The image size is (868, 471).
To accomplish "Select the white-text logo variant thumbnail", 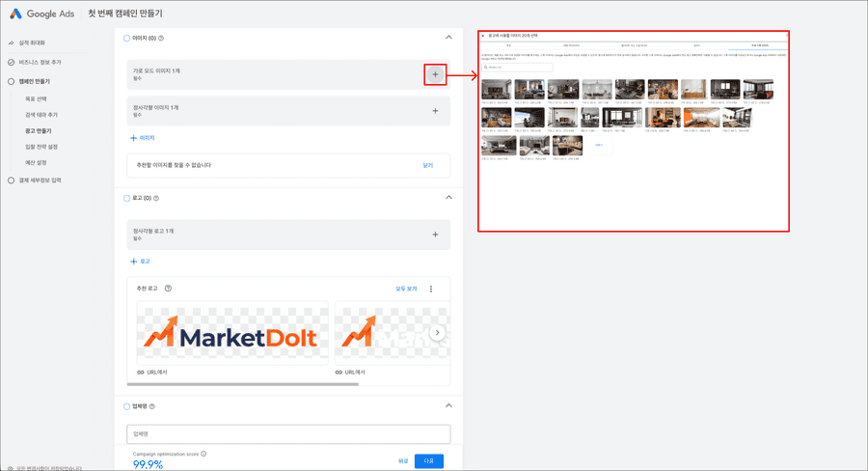I will tap(392, 333).
